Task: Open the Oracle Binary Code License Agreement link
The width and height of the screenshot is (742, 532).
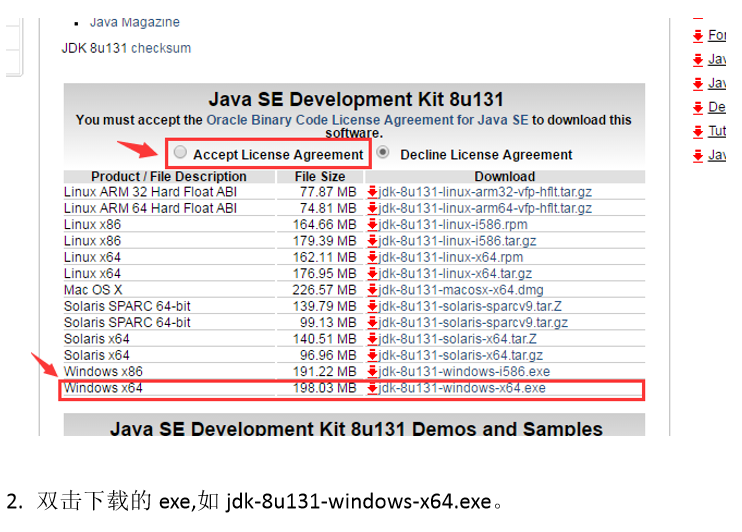Action: (367, 120)
